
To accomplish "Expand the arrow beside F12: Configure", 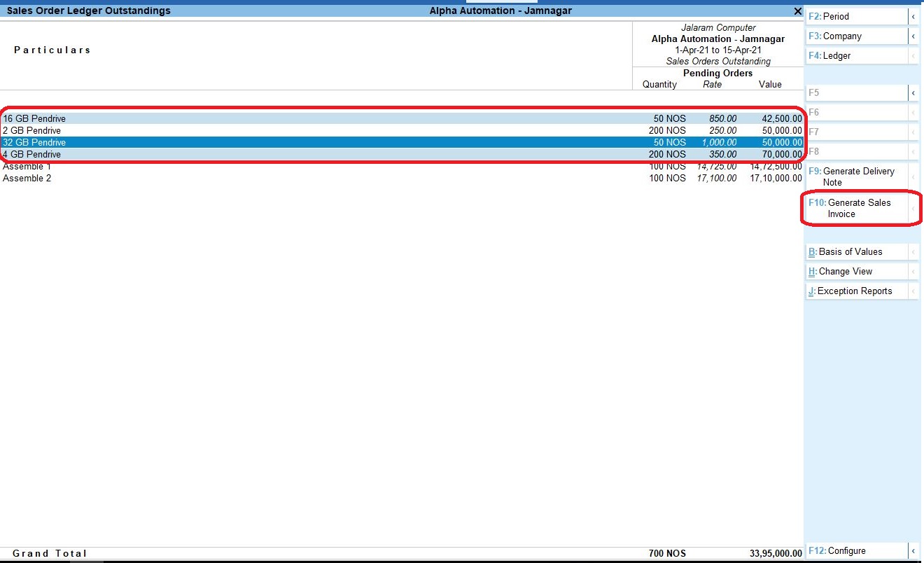I will 913,551.
